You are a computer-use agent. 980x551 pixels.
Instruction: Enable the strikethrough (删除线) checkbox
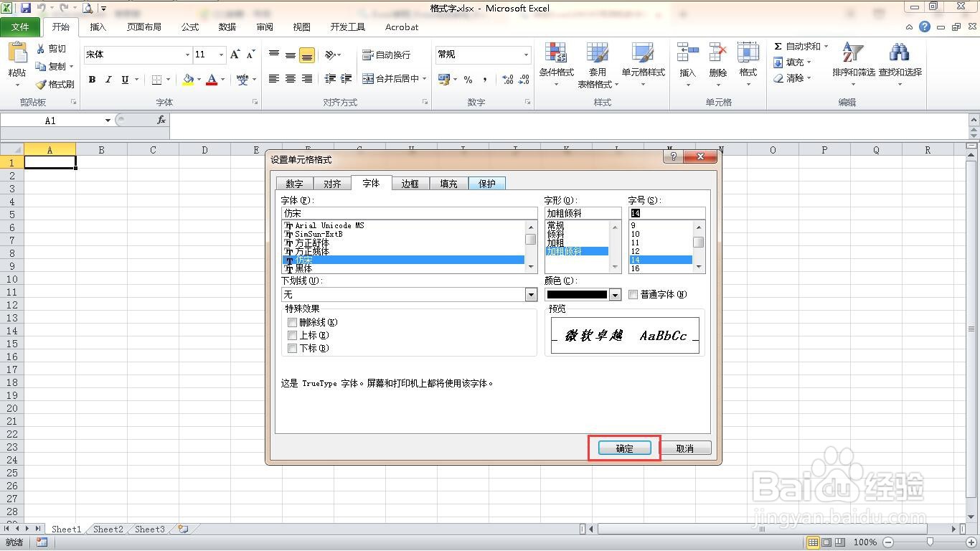click(292, 323)
